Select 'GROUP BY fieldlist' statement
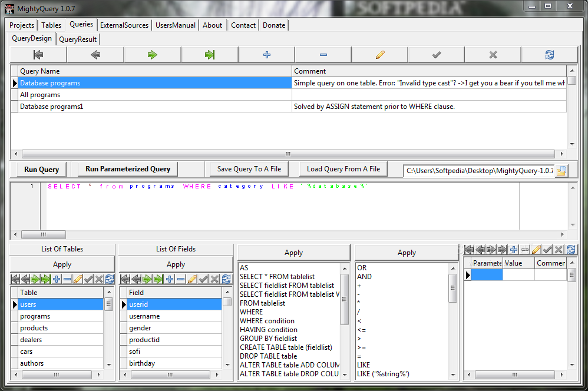588x391 pixels. click(268, 339)
